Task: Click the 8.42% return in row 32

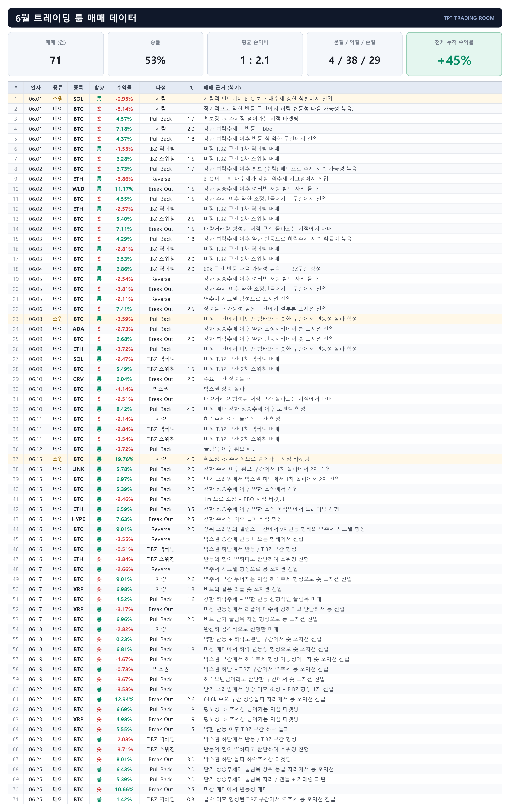Action: click(124, 409)
